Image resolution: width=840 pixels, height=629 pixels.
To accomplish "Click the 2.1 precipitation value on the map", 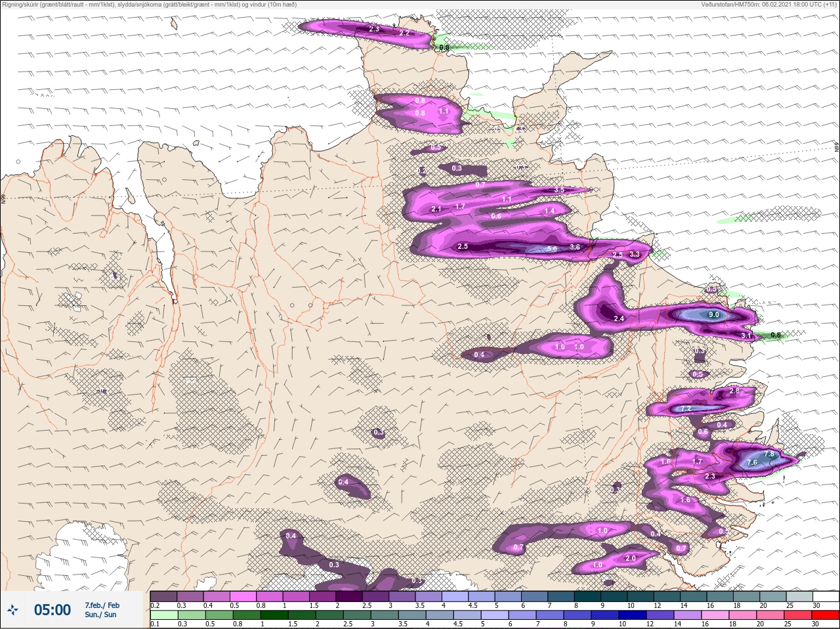I will coord(436,209).
